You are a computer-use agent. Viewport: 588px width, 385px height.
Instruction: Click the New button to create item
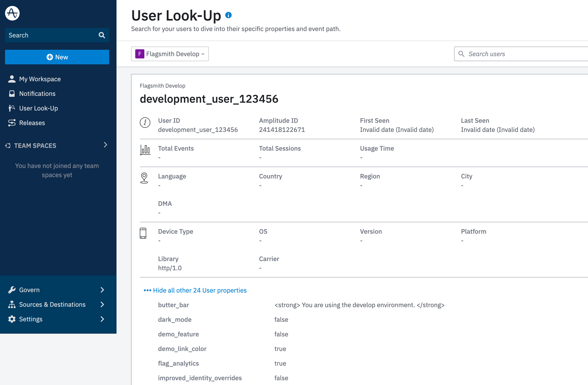pos(57,57)
